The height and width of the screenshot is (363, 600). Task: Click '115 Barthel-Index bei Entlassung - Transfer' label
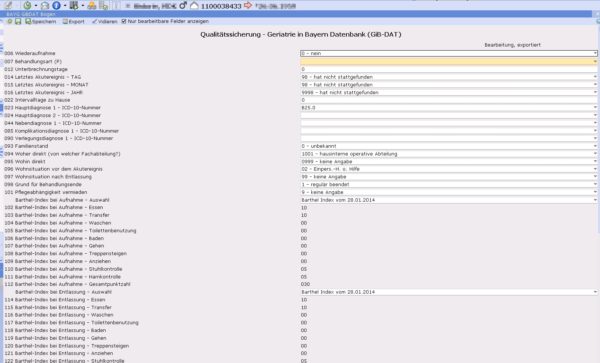[x=58, y=307]
